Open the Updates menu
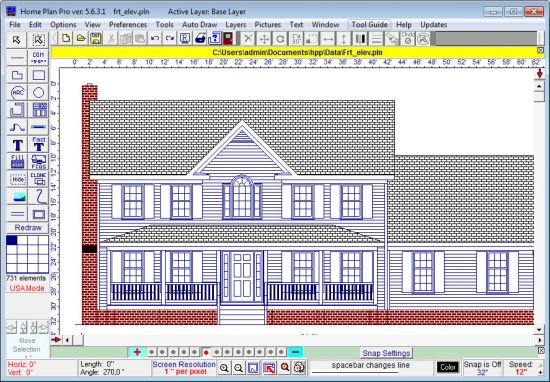 point(434,25)
